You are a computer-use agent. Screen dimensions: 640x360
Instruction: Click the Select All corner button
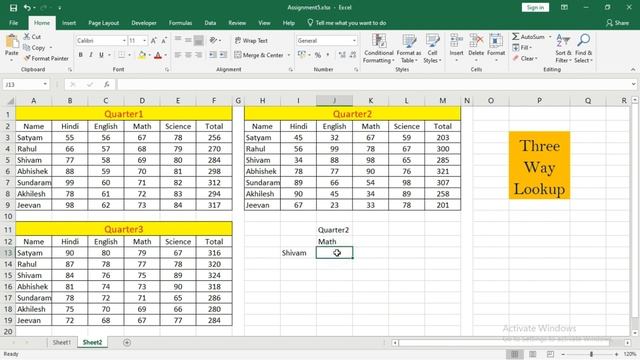point(8,100)
